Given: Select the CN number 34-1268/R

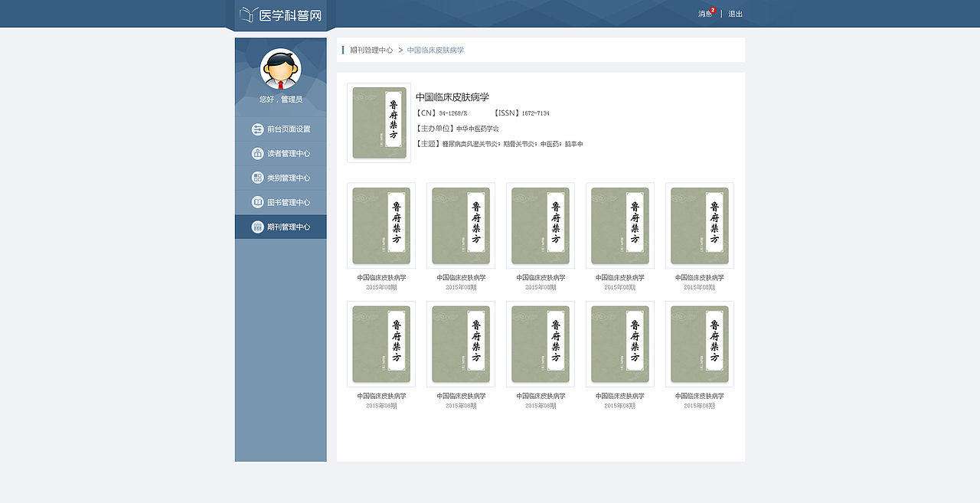Looking at the screenshot, I should [x=453, y=113].
